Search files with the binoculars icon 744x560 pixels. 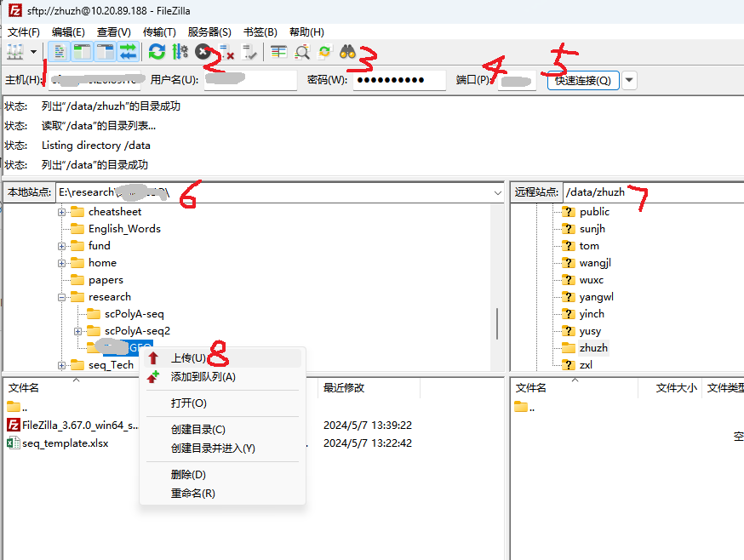point(348,52)
